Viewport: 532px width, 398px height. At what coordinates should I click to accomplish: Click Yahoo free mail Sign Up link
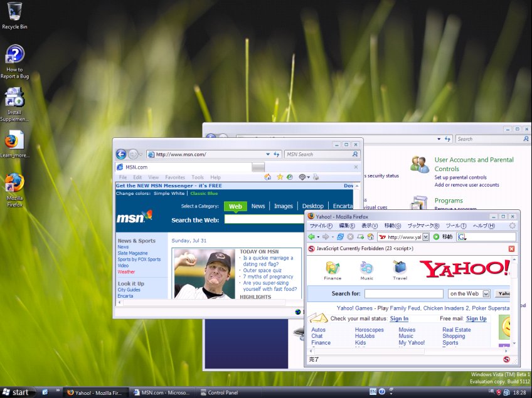[x=476, y=318]
